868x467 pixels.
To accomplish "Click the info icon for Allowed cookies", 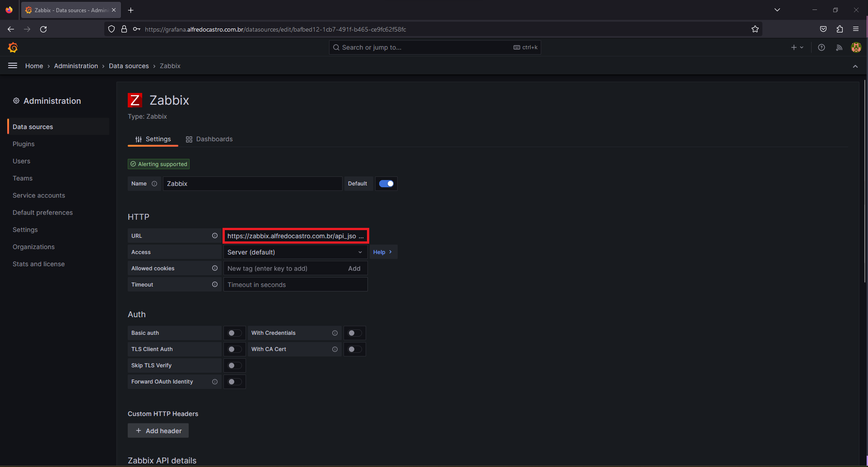I will pos(215,268).
